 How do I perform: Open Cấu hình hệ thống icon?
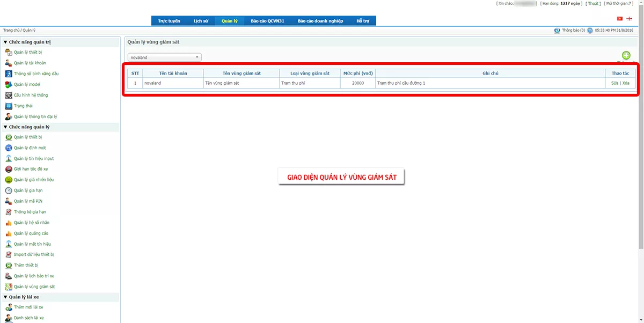(x=9, y=95)
